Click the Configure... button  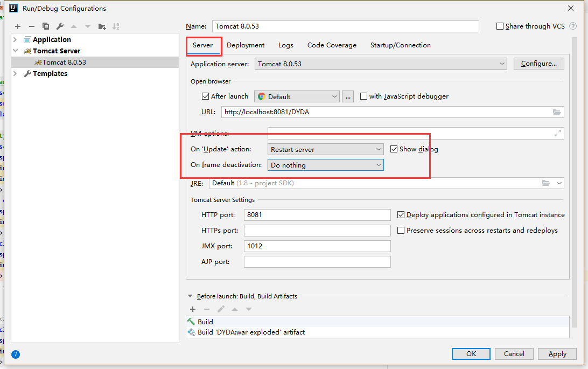coord(539,64)
